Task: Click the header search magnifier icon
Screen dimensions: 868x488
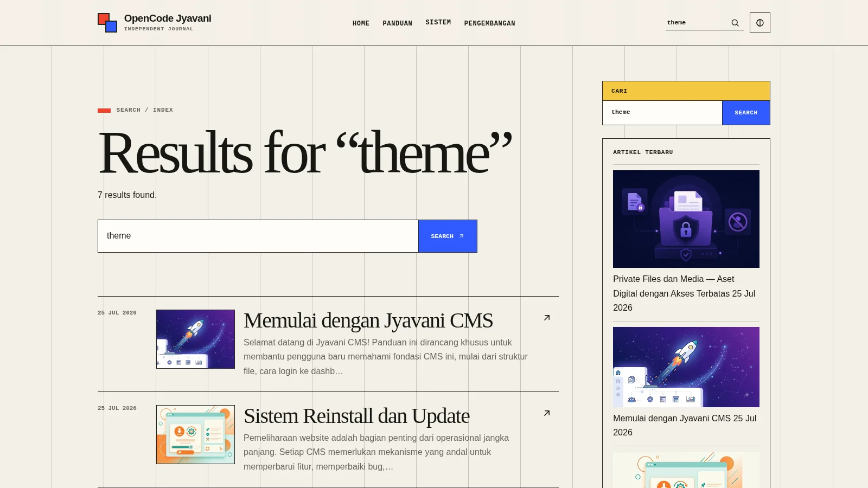Action: (735, 23)
